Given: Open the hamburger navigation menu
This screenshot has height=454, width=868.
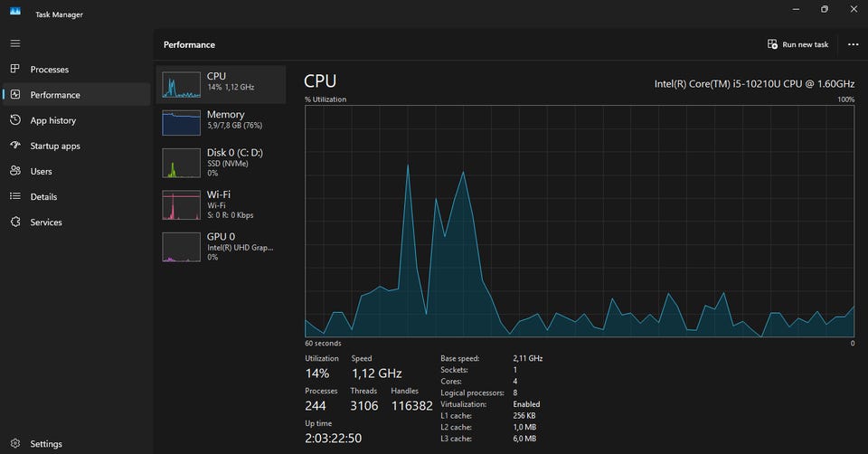Looking at the screenshot, I should coord(15,43).
